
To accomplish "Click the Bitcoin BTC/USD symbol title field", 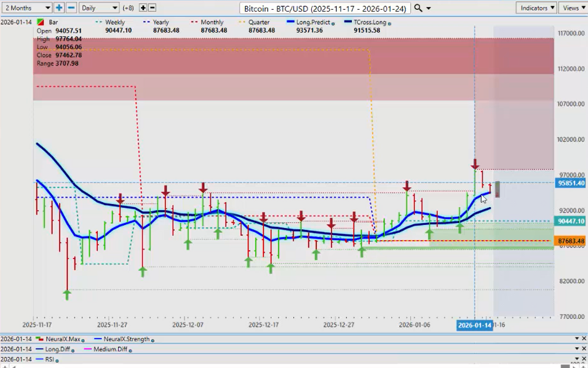I will [325, 8].
